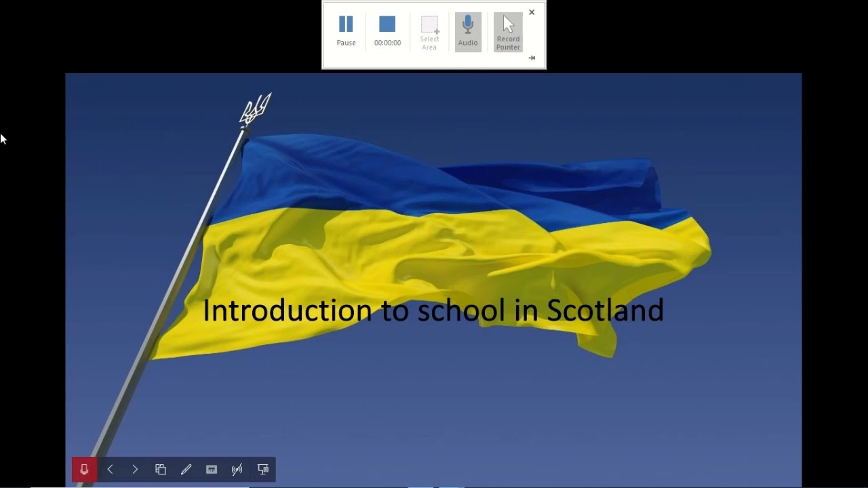
Task: Toggle Audio recording microphone
Action: (x=468, y=32)
